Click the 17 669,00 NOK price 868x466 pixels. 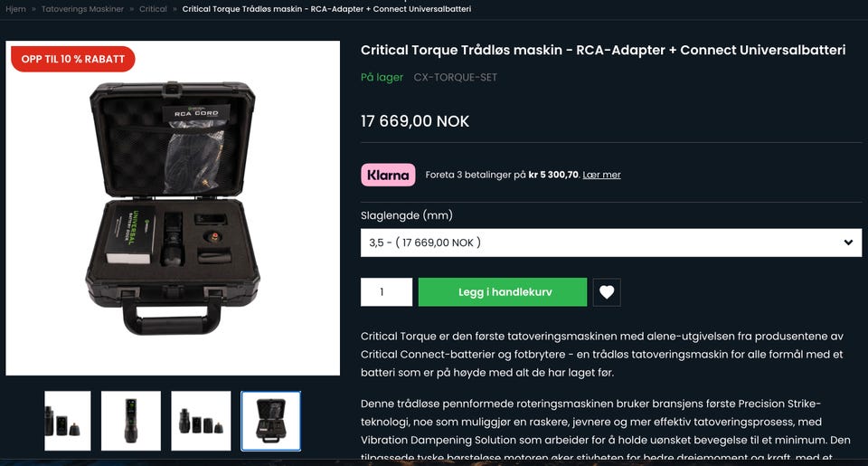pyautogui.click(x=415, y=121)
